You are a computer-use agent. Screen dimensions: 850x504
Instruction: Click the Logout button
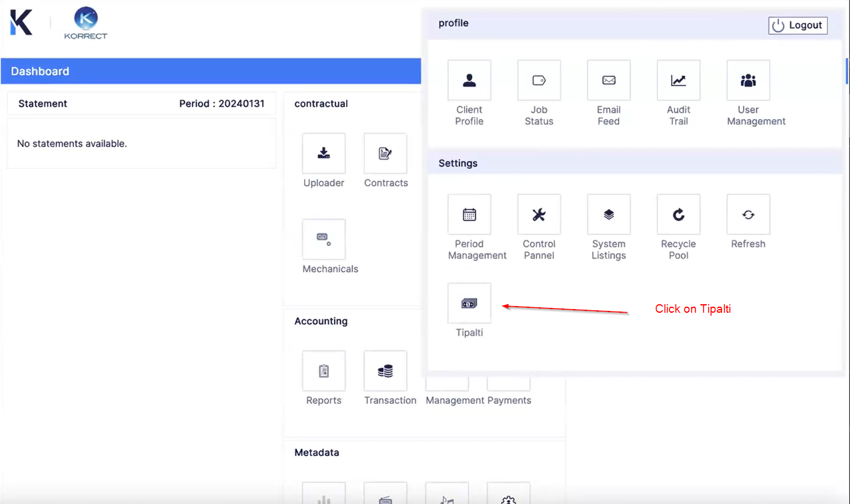(x=797, y=26)
